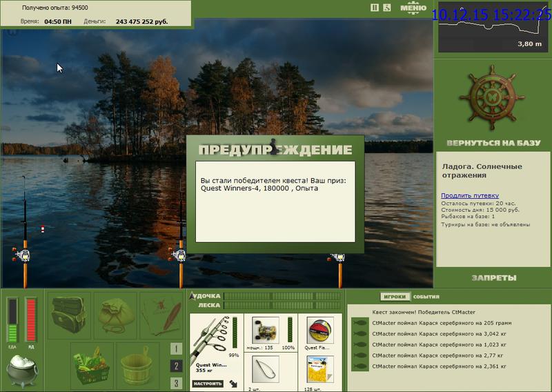Open the notebook with feather icon

pos(161,315)
